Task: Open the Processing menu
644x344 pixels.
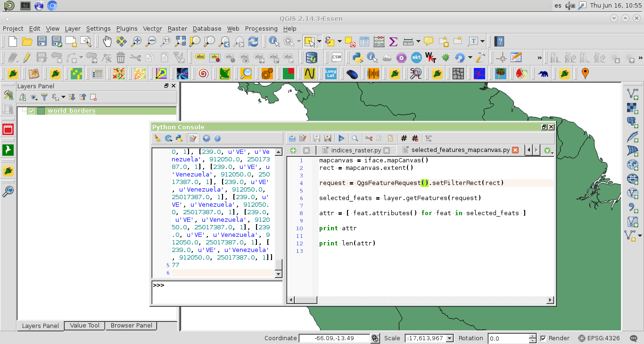Action: click(261, 29)
